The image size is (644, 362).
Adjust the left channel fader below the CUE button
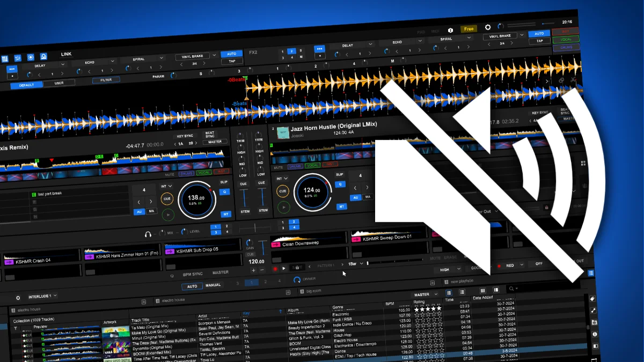[x=244, y=197]
